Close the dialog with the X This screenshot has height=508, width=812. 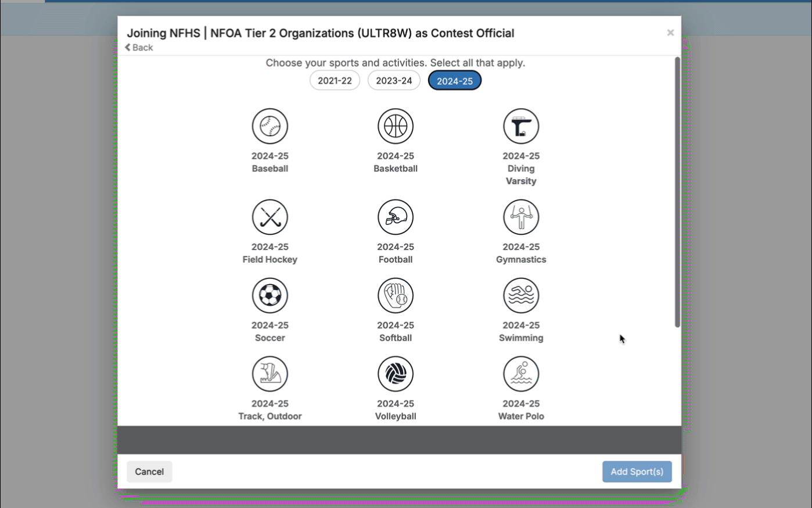point(670,33)
